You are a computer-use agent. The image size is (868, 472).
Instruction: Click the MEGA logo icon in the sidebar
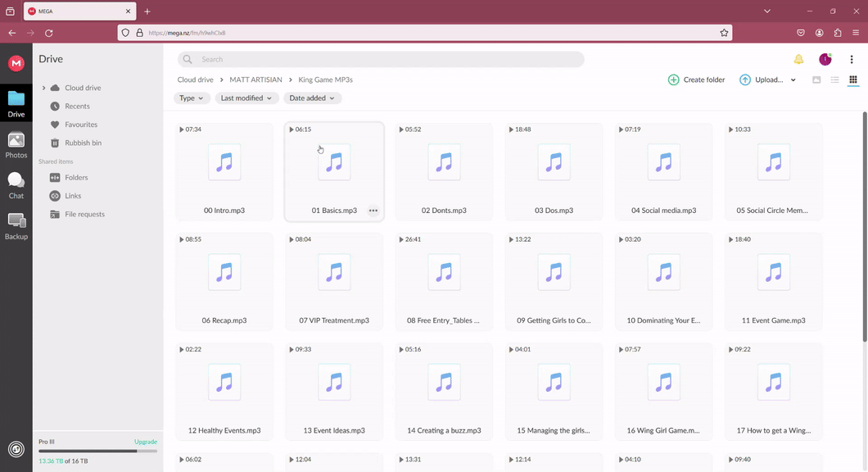tap(16, 64)
